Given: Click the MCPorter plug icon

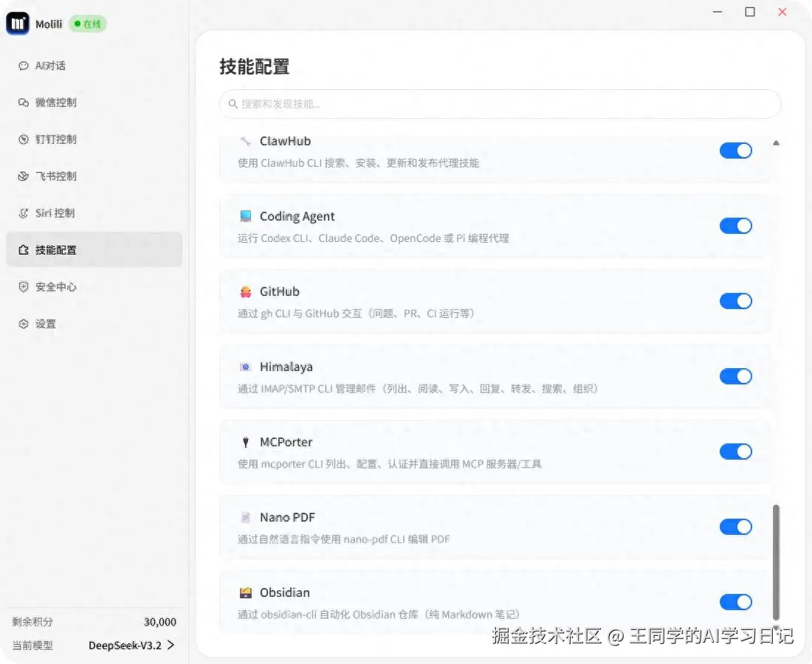Looking at the screenshot, I should 246,442.
